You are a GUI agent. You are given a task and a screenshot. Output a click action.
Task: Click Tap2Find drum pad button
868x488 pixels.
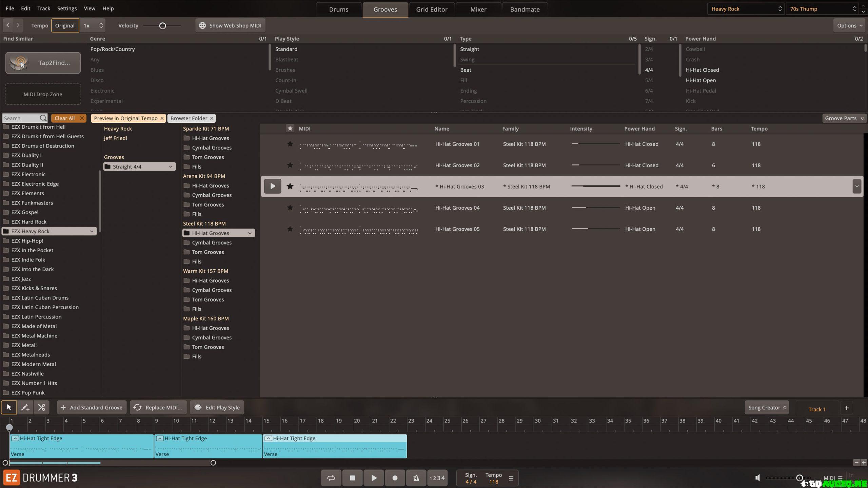point(43,63)
